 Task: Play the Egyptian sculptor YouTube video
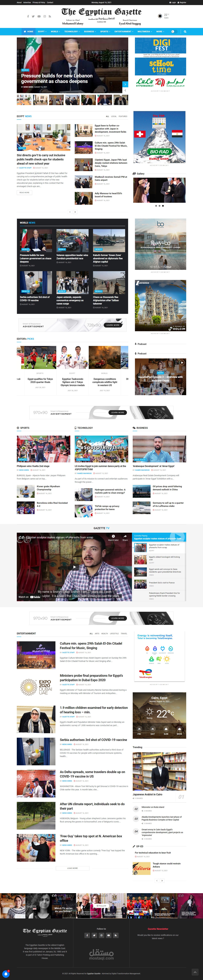(x=74, y=567)
